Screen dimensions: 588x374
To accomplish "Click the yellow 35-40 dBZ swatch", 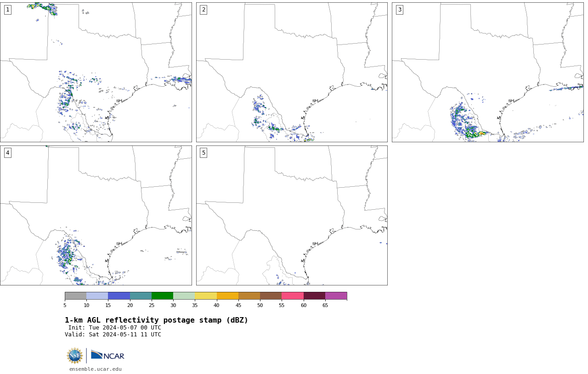I will point(206,296).
